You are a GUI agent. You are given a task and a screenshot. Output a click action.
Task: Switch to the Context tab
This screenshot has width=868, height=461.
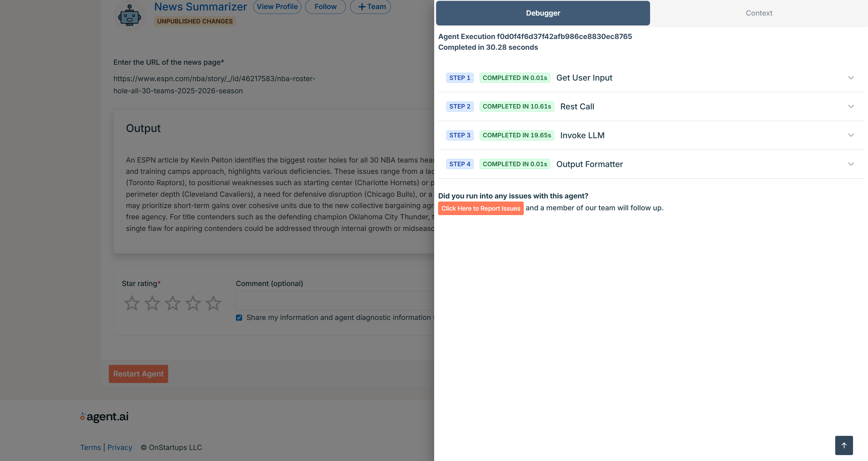click(759, 13)
